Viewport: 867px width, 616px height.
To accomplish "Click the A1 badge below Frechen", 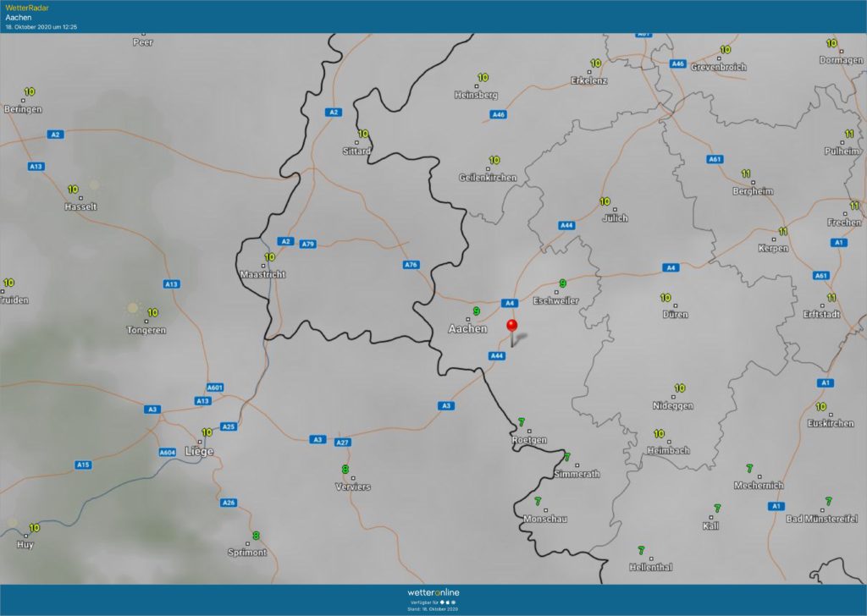I will tap(839, 243).
